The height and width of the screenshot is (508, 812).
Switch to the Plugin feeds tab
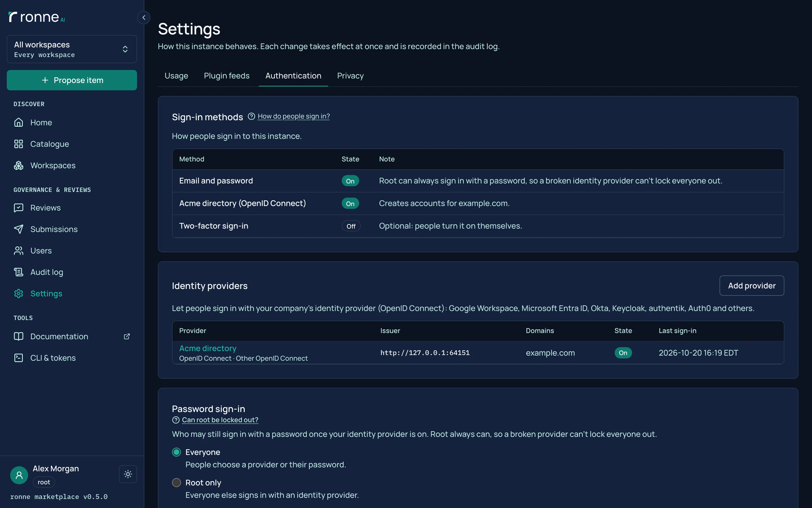(x=227, y=76)
